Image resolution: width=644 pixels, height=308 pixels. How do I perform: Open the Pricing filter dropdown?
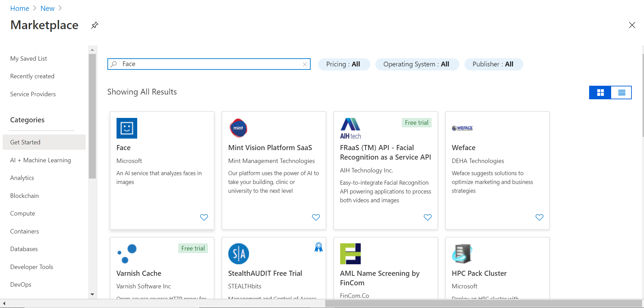tap(344, 64)
